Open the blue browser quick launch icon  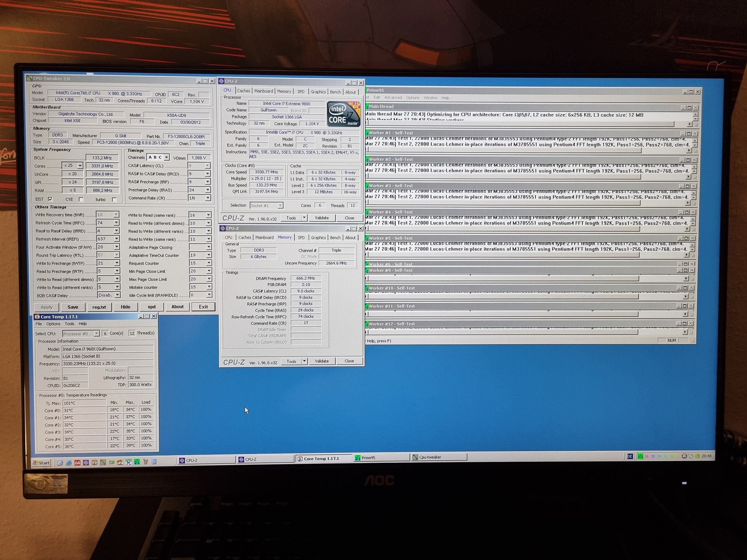[x=69, y=463]
